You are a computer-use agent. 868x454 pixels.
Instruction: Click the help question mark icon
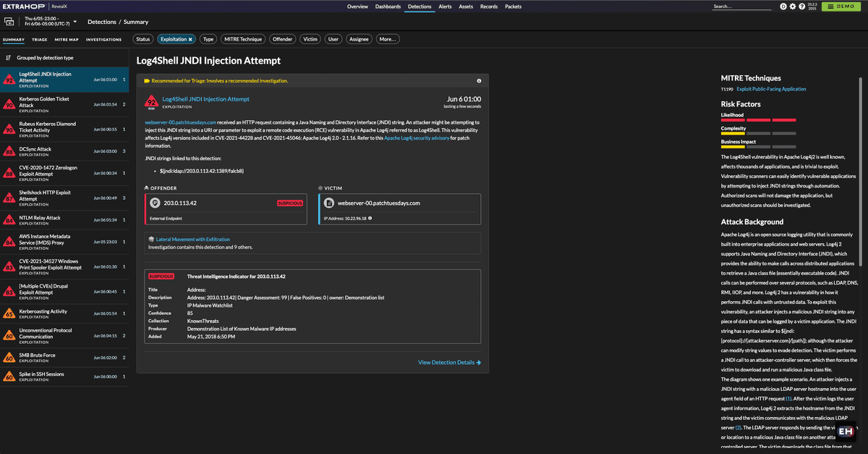pyautogui.click(x=801, y=7)
